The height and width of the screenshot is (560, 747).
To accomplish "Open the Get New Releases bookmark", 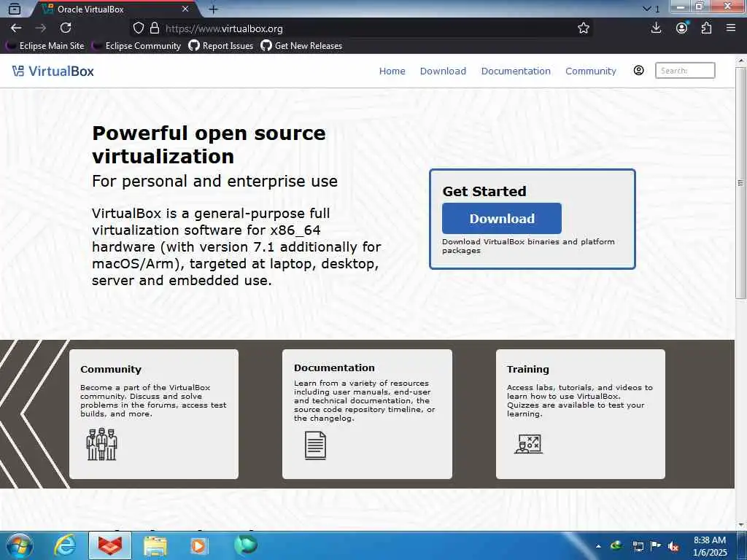I will (x=301, y=46).
